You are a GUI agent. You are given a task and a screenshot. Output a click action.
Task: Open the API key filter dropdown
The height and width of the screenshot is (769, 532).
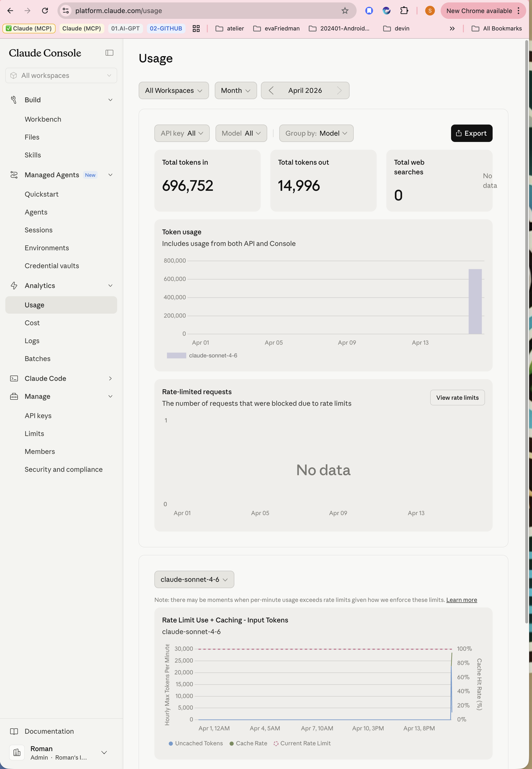click(x=182, y=133)
